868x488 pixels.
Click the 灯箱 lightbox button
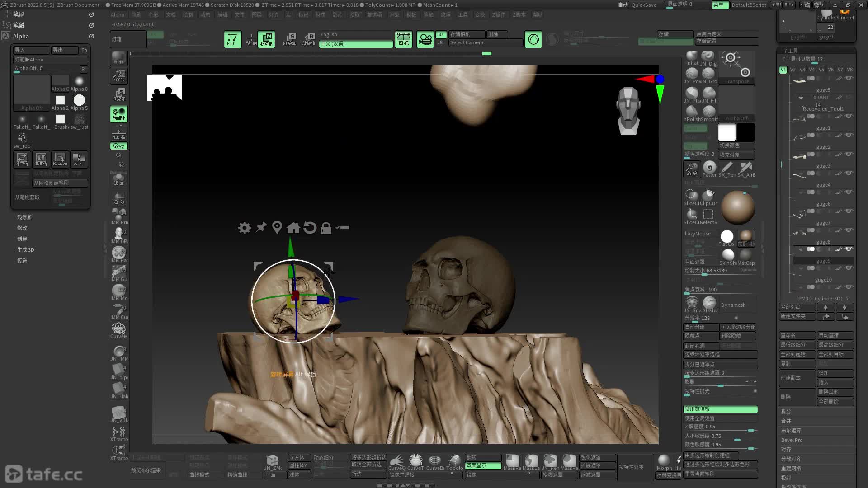(x=128, y=39)
